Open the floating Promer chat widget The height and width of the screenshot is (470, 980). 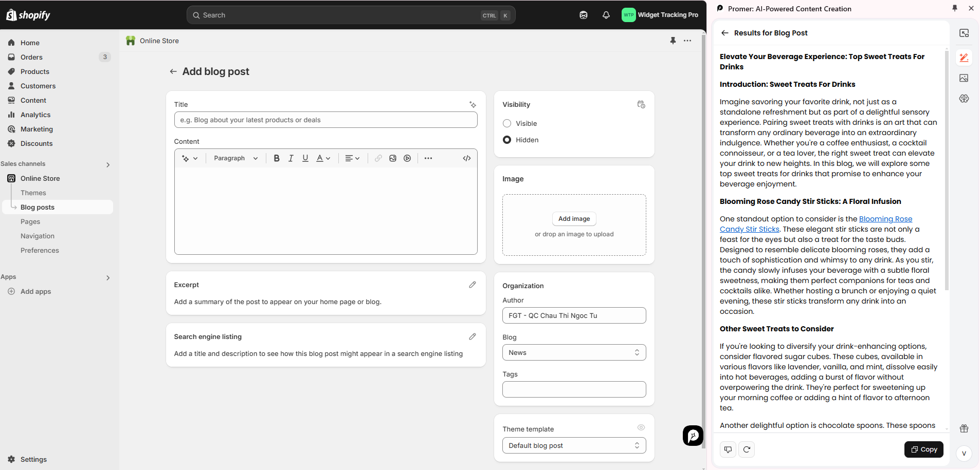coord(693,436)
